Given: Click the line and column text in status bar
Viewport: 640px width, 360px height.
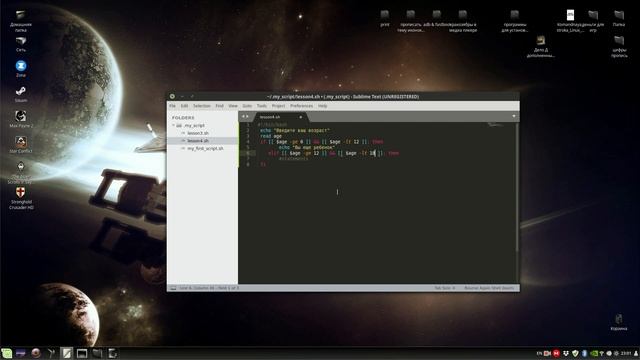Looking at the screenshot, I should click(209, 288).
